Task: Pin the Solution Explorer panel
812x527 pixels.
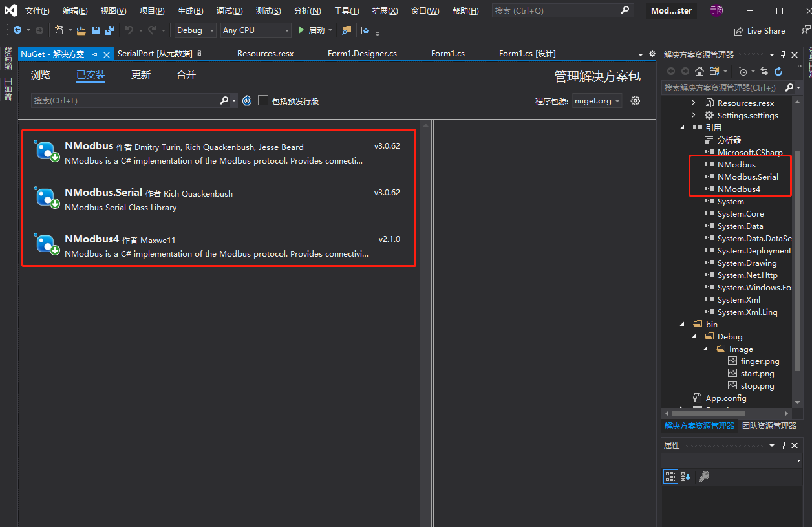Action: [783, 55]
